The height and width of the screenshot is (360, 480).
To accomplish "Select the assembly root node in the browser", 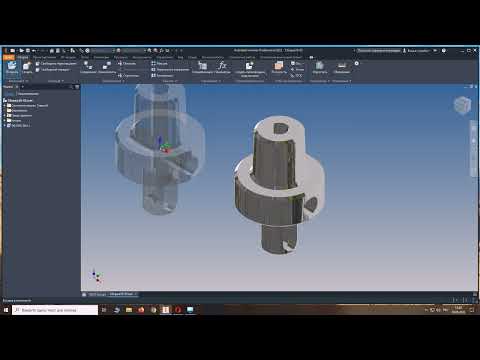I will [x=19, y=100].
